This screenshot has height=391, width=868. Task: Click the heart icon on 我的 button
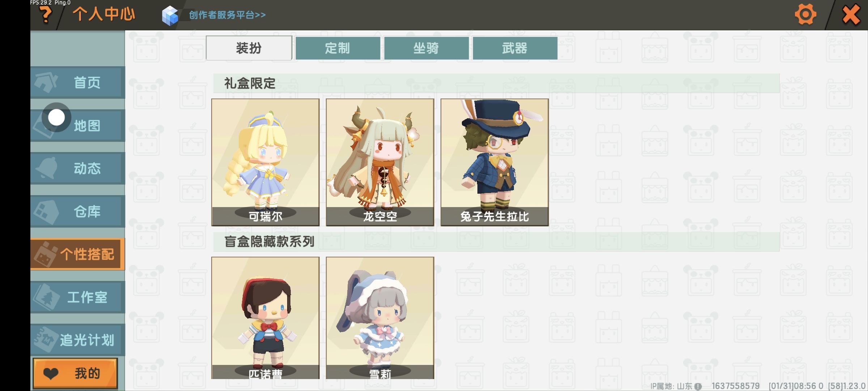pyautogui.click(x=51, y=373)
